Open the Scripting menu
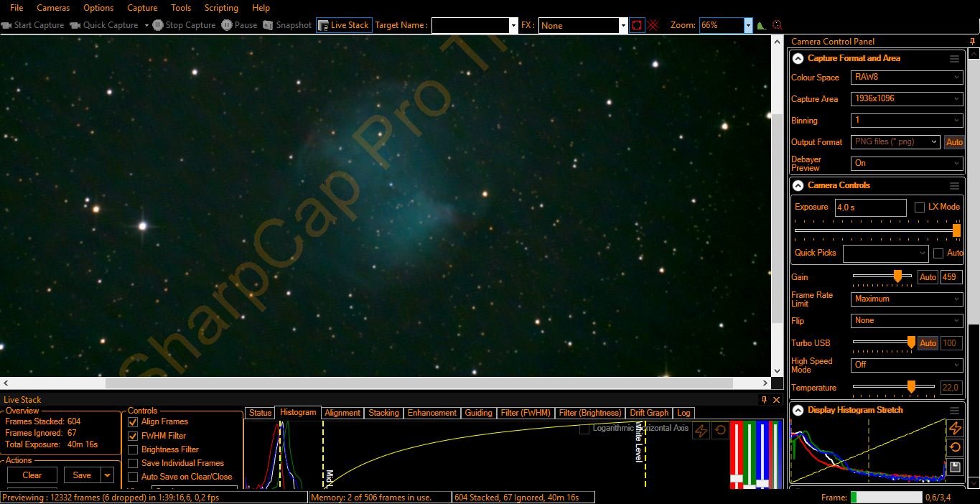The image size is (980, 504). (x=221, y=8)
